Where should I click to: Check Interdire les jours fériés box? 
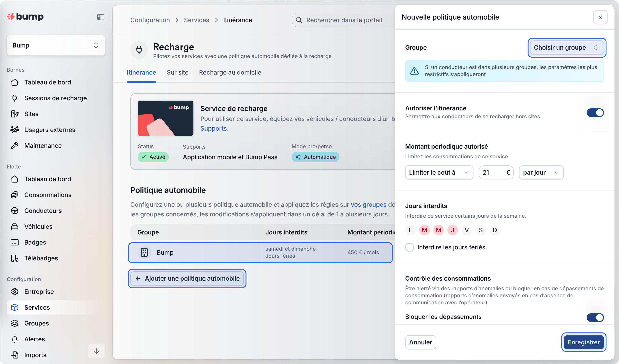[409, 247]
